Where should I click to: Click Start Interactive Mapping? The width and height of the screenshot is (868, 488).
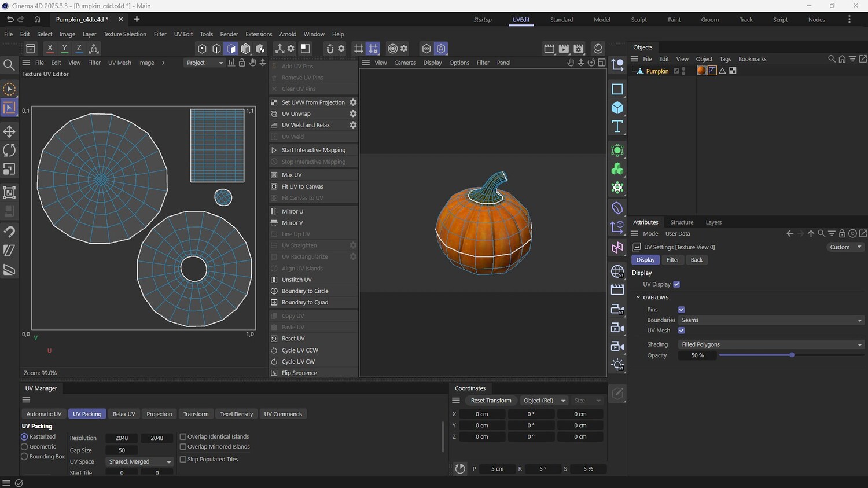[x=314, y=150]
